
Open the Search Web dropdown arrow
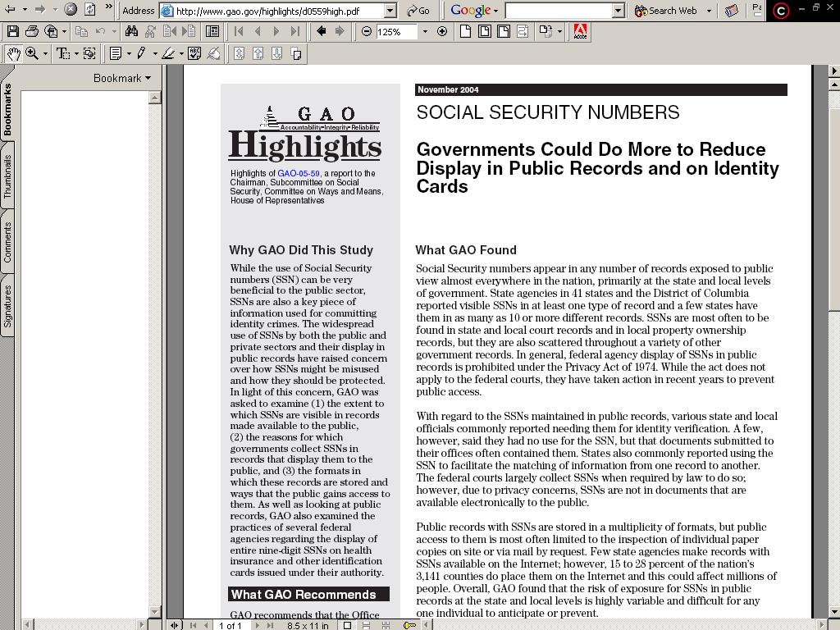(x=709, y=11)
